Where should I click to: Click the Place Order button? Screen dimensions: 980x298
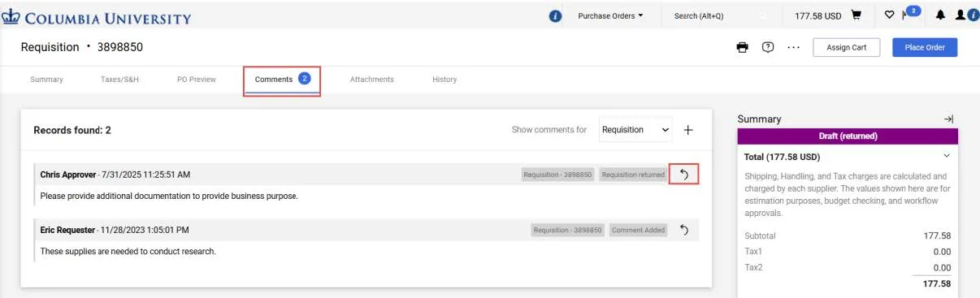pyautogui.click(x=925, y=47)
